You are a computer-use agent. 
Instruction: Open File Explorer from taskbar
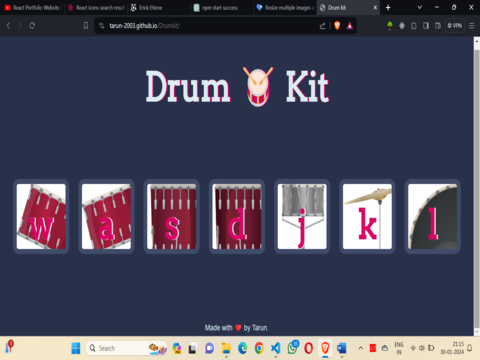[226, 348]
